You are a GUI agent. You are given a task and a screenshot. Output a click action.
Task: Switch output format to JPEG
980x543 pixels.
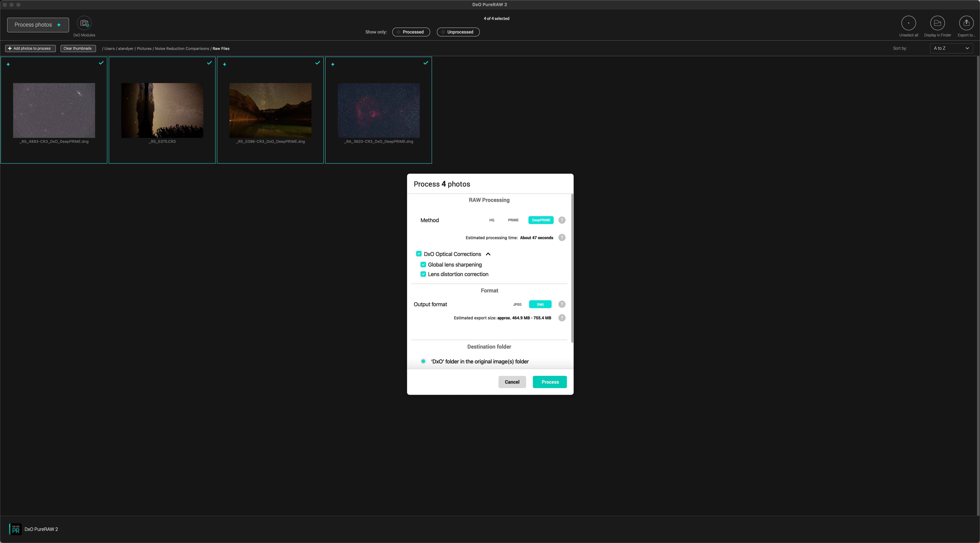click(x=517, y=304)
